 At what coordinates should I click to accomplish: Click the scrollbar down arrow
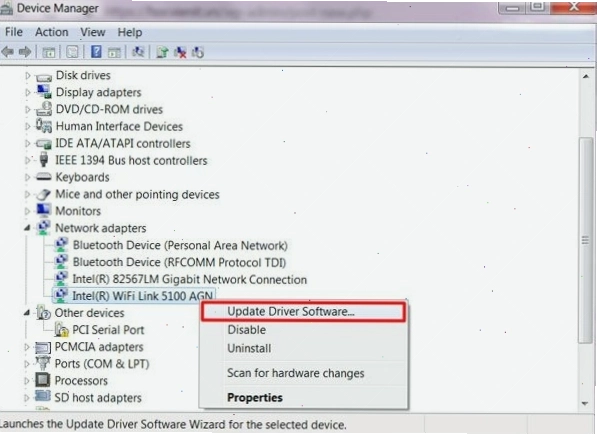(586, 403)
